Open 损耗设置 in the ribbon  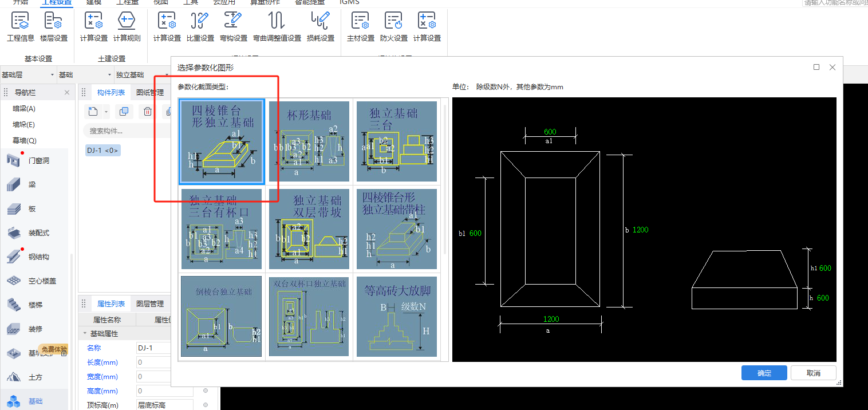(321, 27)
